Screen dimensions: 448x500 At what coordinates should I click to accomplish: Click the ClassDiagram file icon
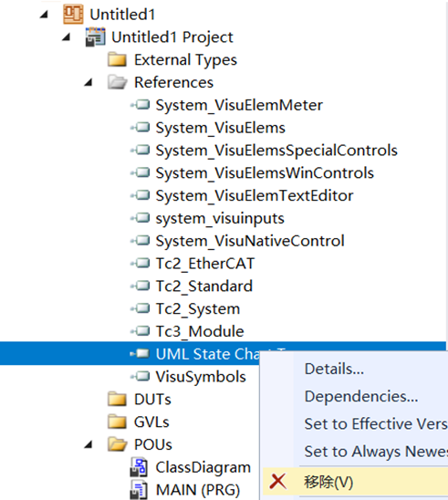tap(139, 467)
